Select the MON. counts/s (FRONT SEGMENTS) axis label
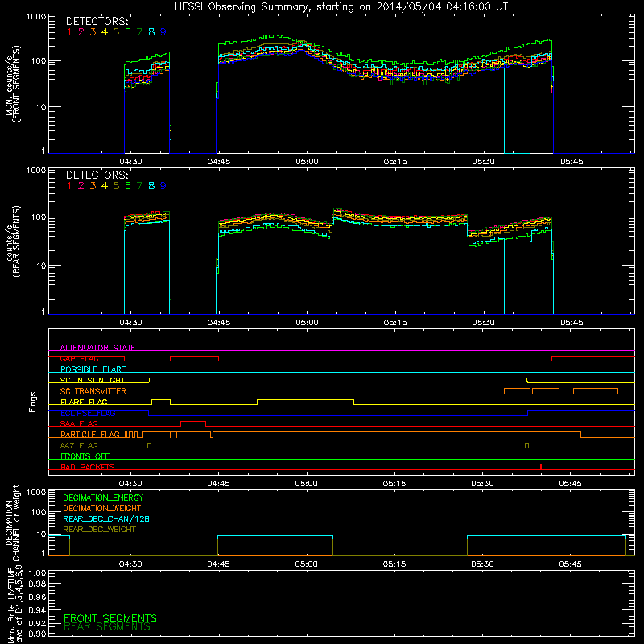This screenshot has width=644, height=644. click(x=12, y=84)
